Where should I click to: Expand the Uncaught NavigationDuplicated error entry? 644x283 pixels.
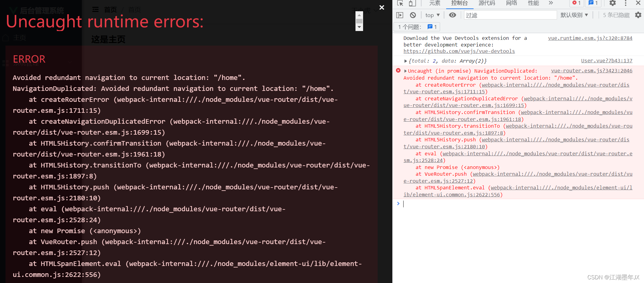(405, 71)
